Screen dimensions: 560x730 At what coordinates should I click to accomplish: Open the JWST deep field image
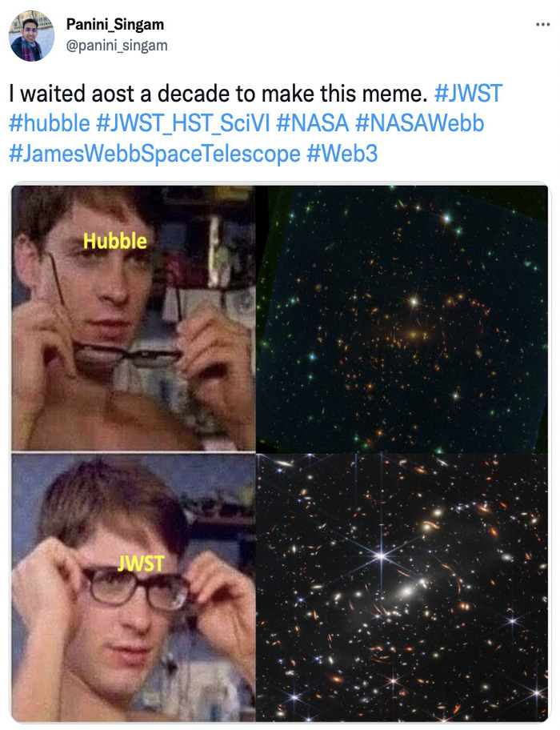point(402,588)
